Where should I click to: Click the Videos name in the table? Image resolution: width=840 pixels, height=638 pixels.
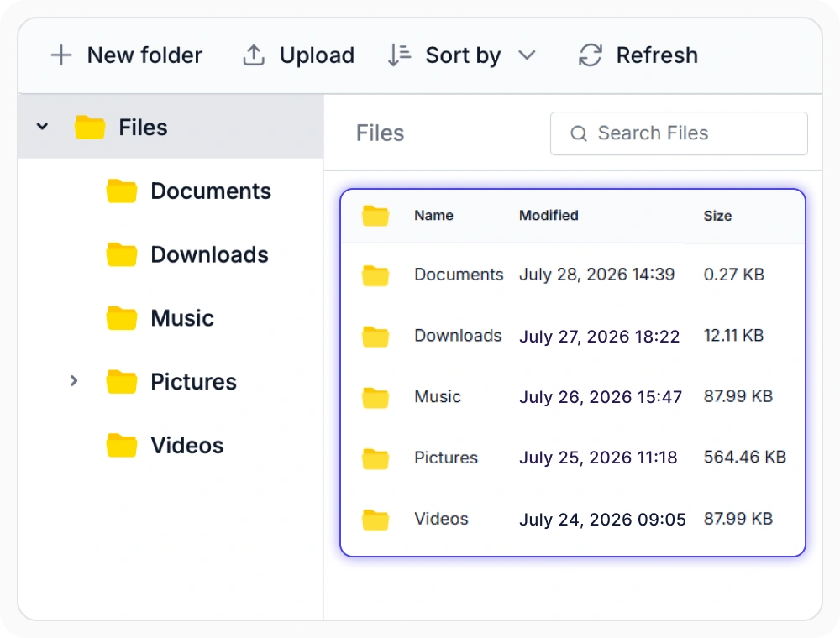[x=442, y=519]
